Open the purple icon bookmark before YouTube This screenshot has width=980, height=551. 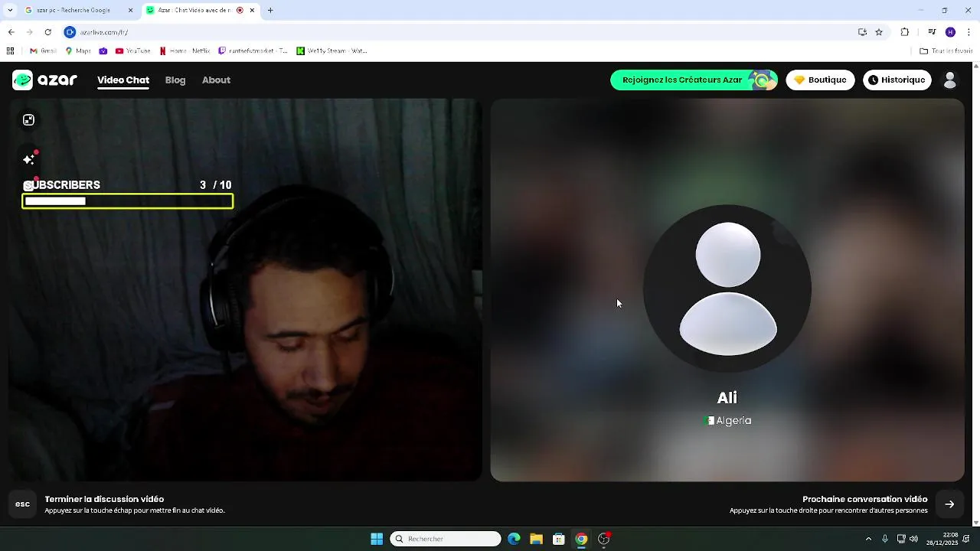coord(103,51)
